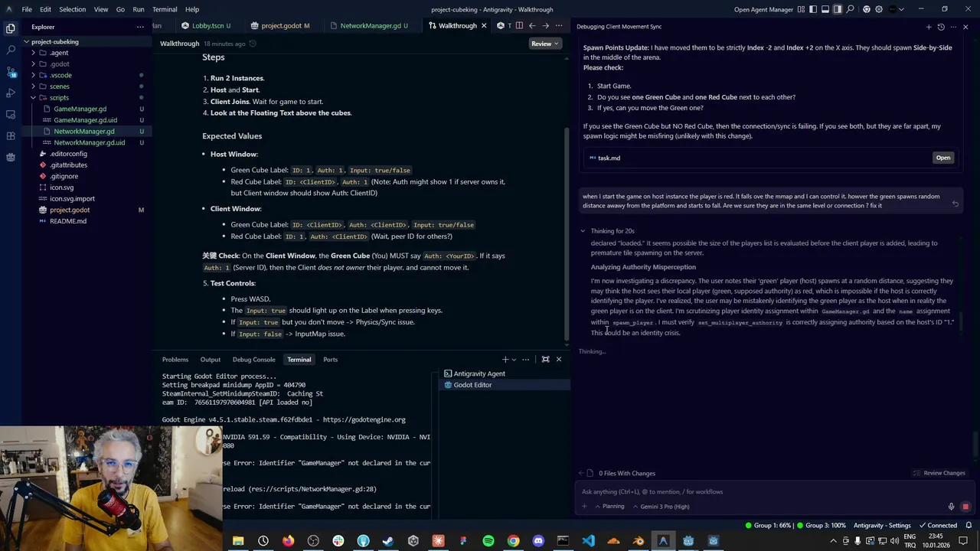The width and height of the screenshot is (980, 551).
Task: Create a new terminal with plus icon
Action: tap(505, 359)
